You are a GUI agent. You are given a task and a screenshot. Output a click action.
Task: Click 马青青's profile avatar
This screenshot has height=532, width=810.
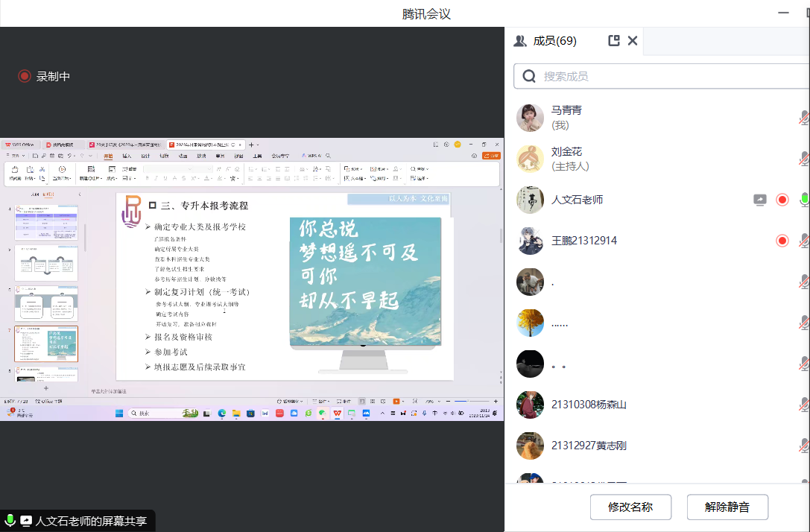click(x=530, y=118)
